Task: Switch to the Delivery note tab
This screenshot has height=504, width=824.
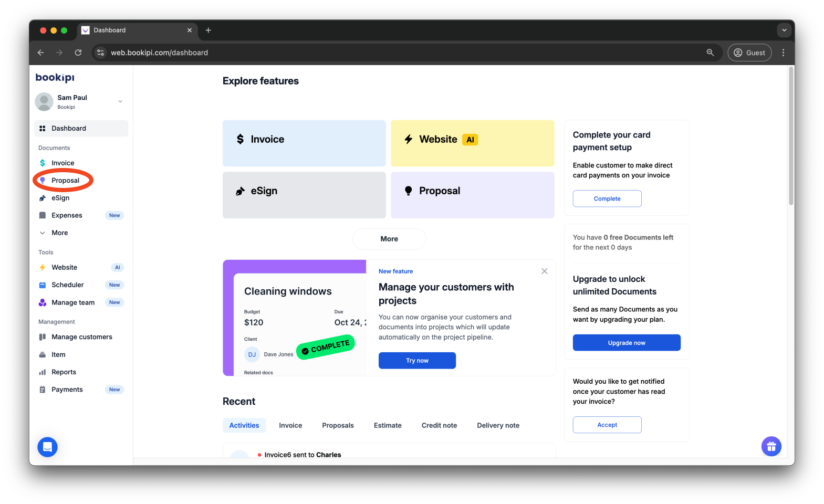Action: 498,426
